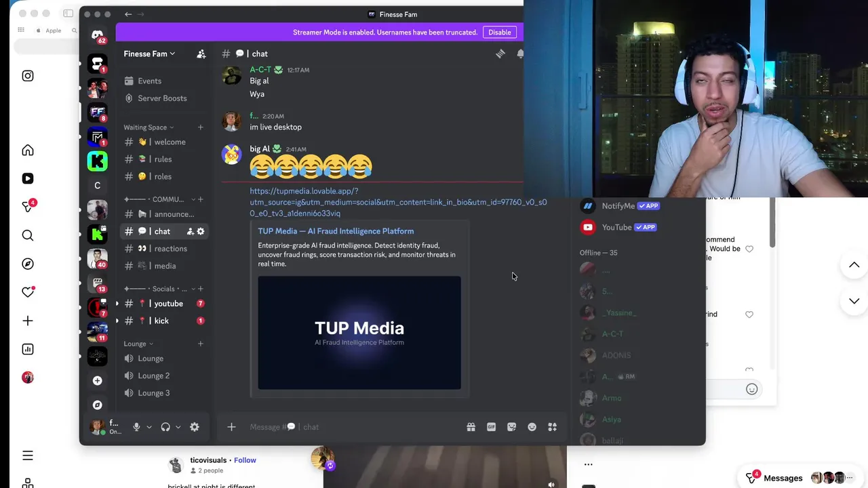Toggle headphones deafen in Discord
Viewport: 868px width, 488px height.
click(x=165, y=427)
